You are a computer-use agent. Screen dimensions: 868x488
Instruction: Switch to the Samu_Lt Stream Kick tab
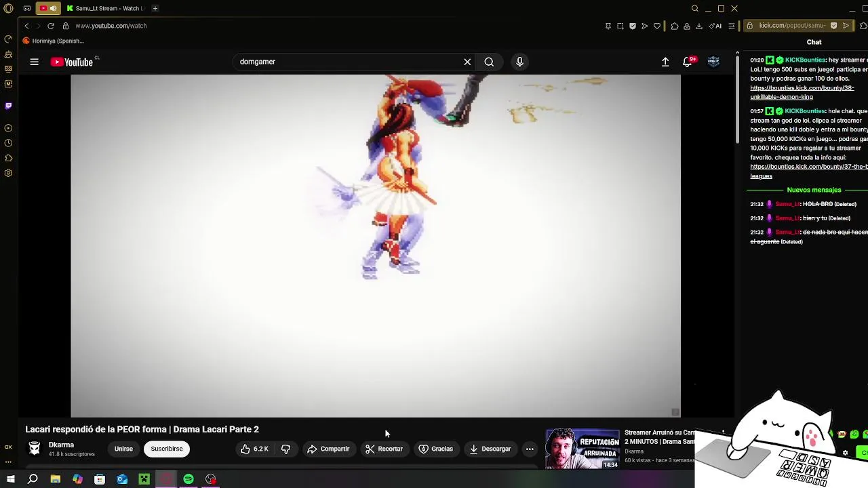coord(105,8)
